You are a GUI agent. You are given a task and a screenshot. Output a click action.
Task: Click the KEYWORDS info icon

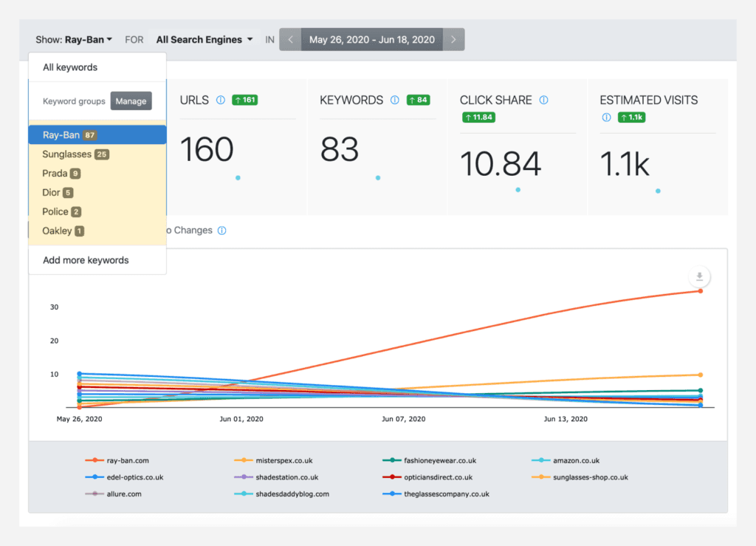[394, 100]
